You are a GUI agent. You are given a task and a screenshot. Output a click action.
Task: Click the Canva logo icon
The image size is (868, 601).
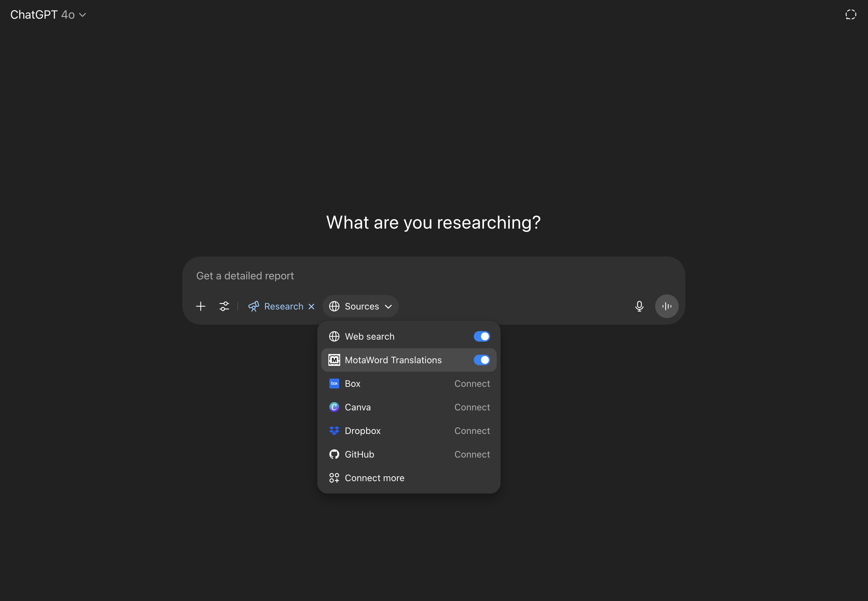334,407
